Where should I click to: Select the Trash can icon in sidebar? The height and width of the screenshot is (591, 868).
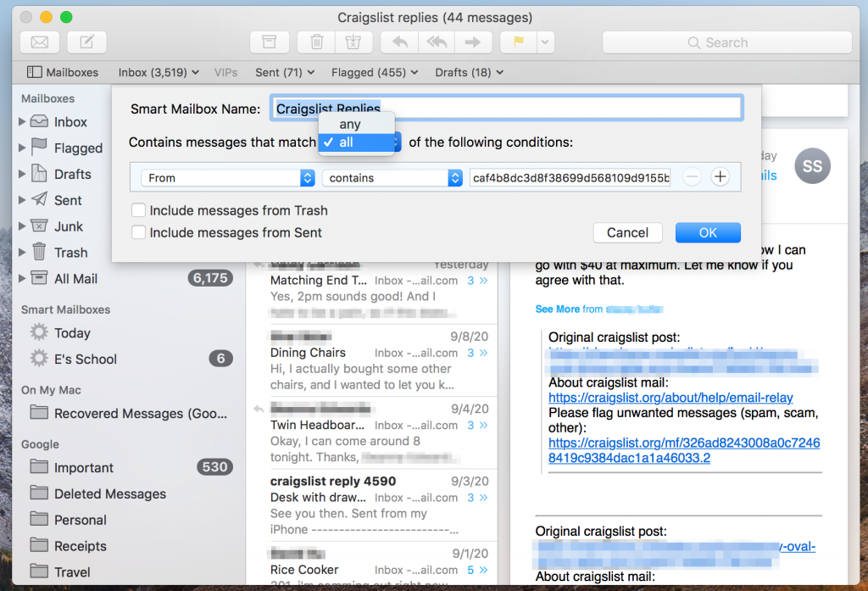click(39, 252)
